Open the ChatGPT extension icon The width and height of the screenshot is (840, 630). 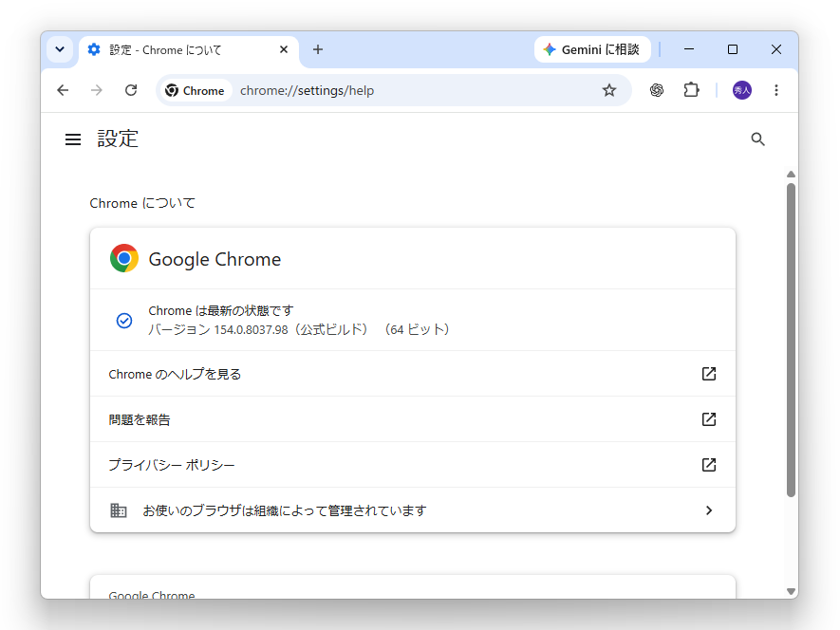[656, 90]
